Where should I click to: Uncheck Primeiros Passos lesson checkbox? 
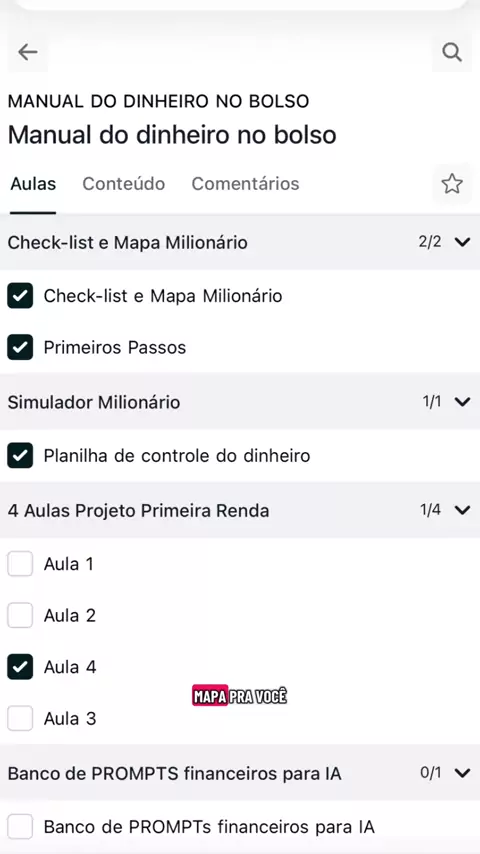click(x=20, y=347)
